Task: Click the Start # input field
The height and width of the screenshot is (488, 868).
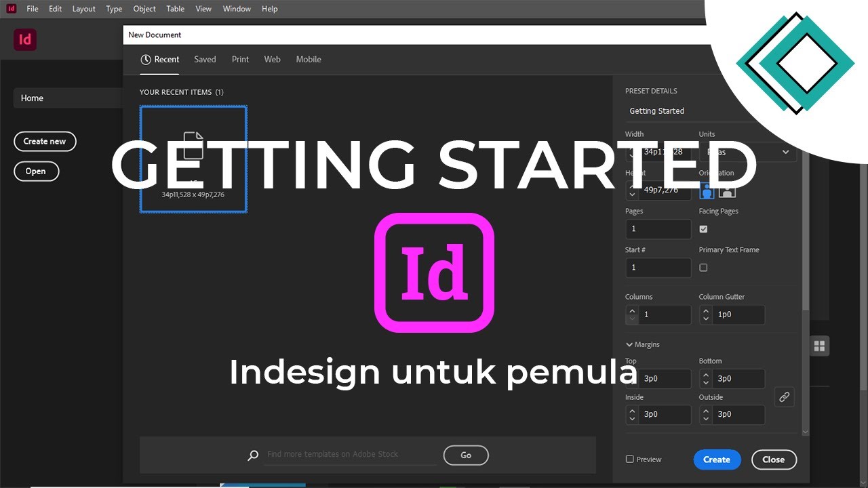Action: click(x=658, y=268)
